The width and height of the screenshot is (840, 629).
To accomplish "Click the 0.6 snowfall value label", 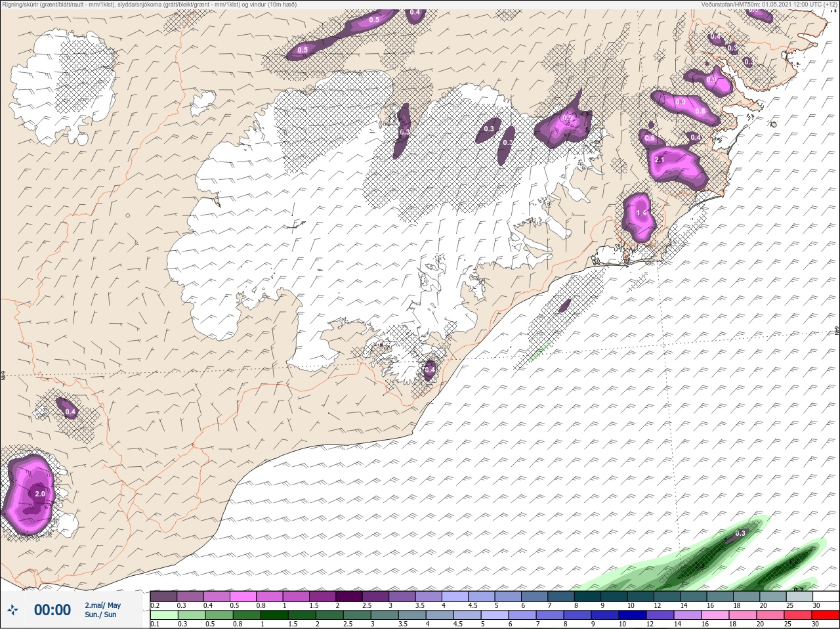I will [x=650, y=139].
